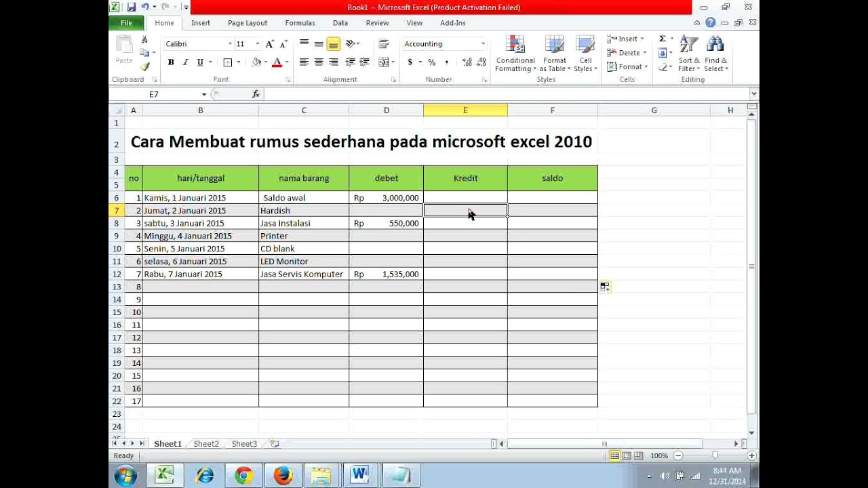Image resolution: width=868 pixels, height=488 pixels.
Task: Click Increase Font Size icon
Action: 270,44
